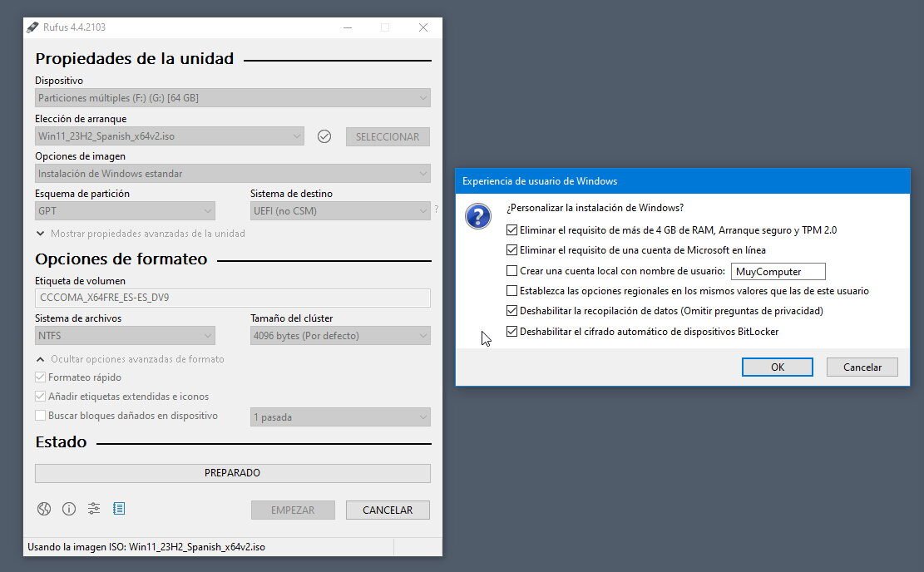924x572 pixels.
Task: Click the 'Opciones de formateo' heading
Action: click(x=121, y=259)
